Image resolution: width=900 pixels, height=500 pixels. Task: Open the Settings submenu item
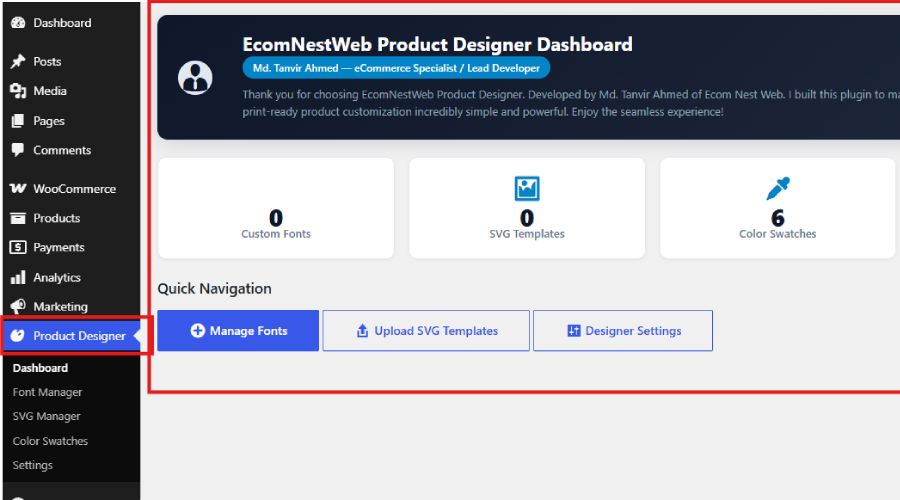point(33,465)
